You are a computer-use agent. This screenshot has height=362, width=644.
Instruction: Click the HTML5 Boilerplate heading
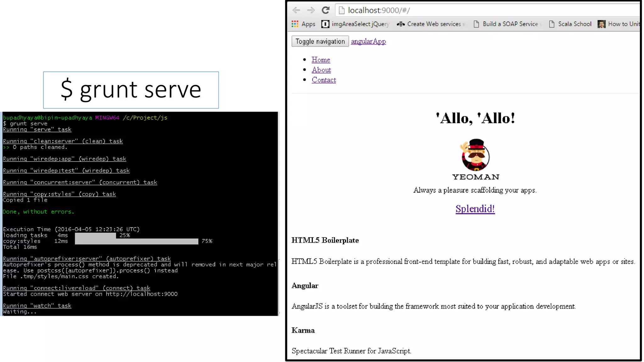tap(325, 240)
